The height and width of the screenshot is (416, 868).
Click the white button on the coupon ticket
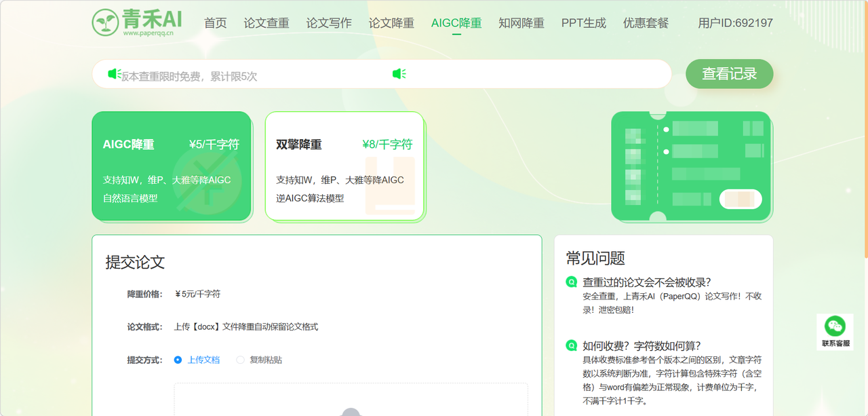coord(741,199)
